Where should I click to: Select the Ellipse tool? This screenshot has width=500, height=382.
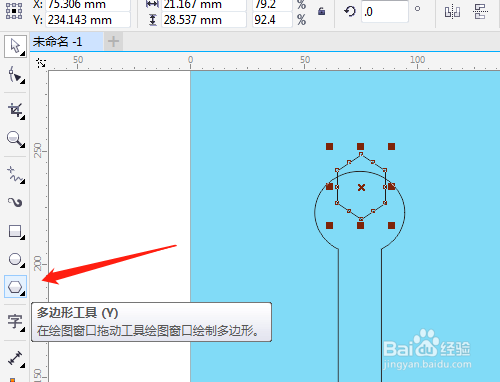point(15,259)
